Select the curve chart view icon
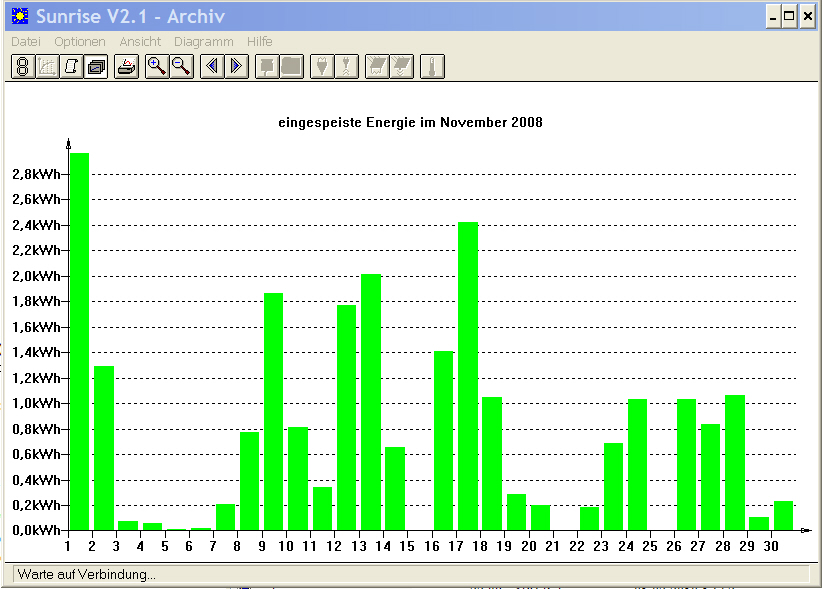Image resolution: width=823 pixels, height=589 pixels. [x=47, y=67]
